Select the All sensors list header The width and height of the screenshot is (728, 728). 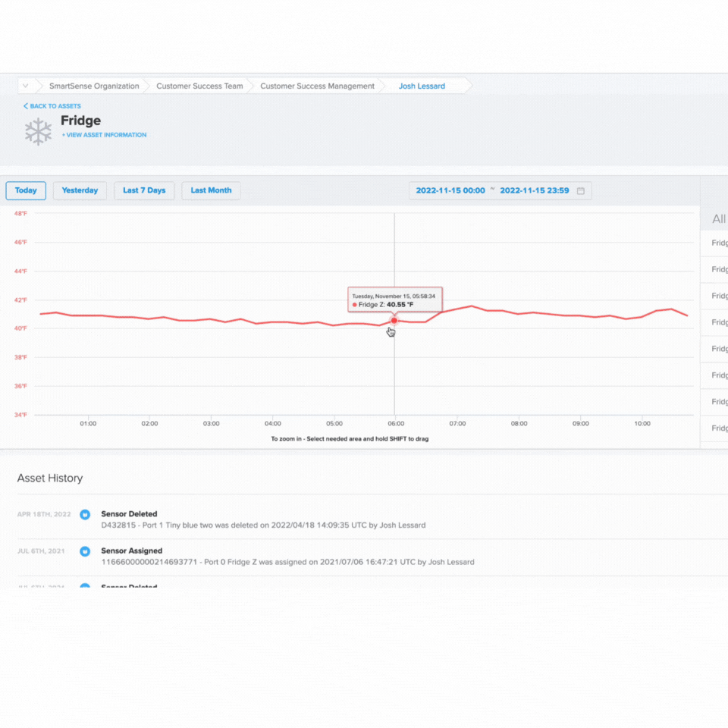tap(719, 218)
